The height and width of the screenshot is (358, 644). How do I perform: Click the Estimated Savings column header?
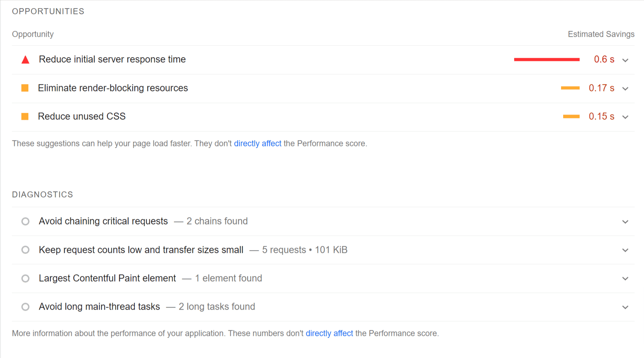tap(601, 34)
